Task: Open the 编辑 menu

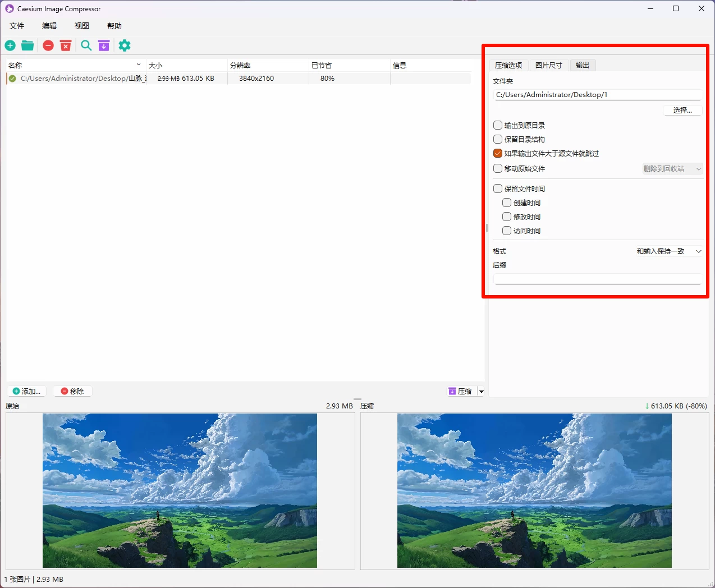Action: click(x=49, y=25)
